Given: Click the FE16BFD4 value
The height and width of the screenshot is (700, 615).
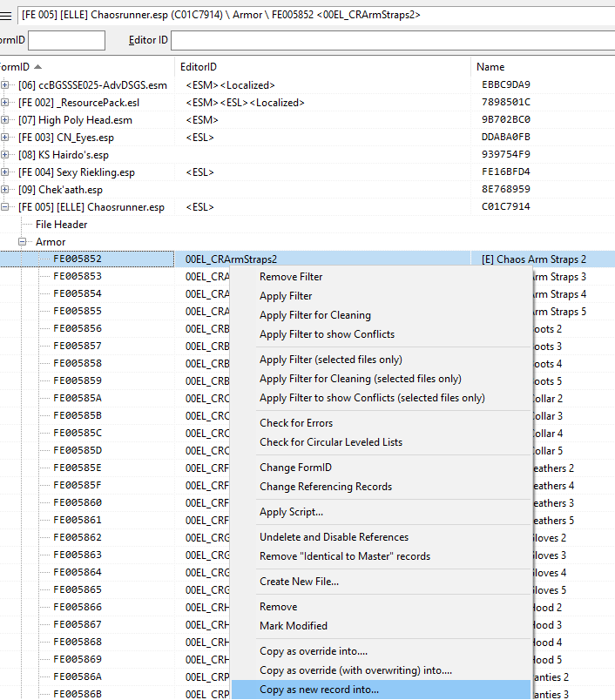Looking at the screenshot, I should (x=506, y=172).
